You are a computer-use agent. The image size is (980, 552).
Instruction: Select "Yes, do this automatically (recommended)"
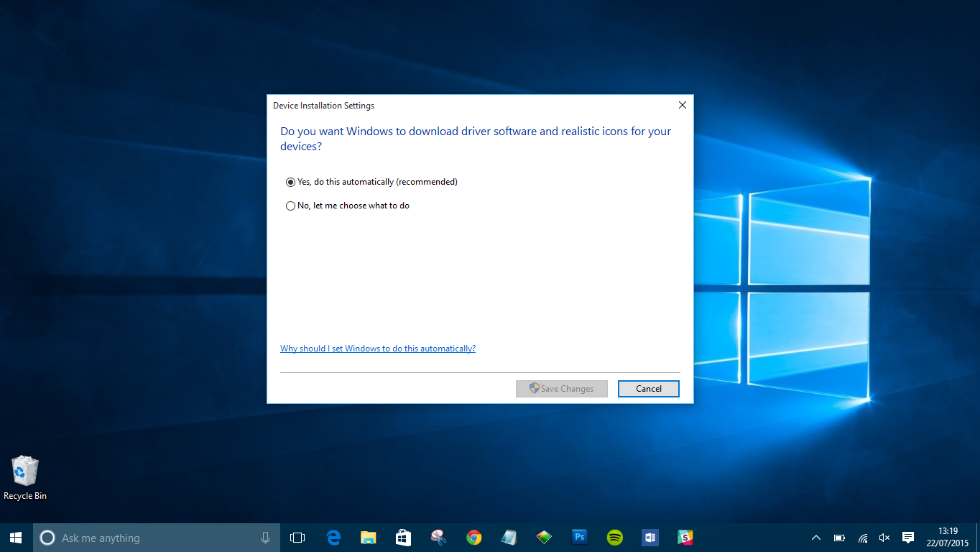290,182
